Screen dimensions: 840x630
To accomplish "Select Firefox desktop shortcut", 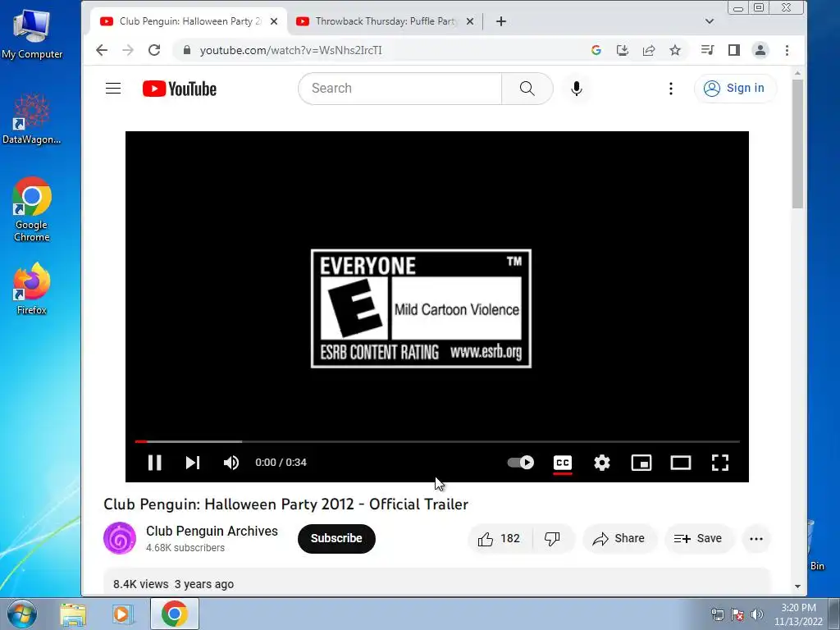I will tap(32, 289).
